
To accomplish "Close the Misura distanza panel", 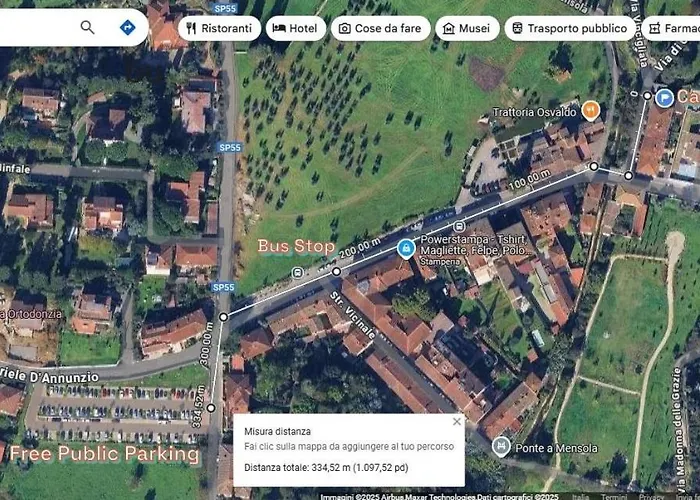I will coord(457,421).
